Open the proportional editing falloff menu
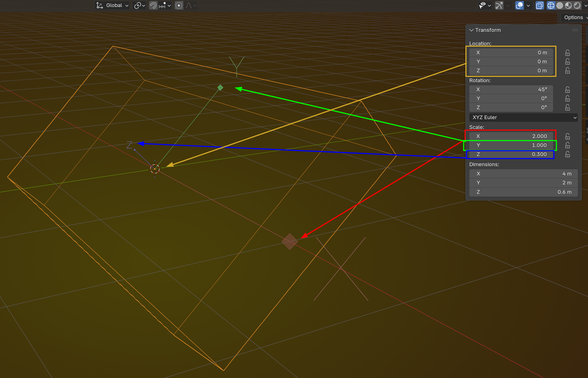The image size is (588, 378). 191,6
